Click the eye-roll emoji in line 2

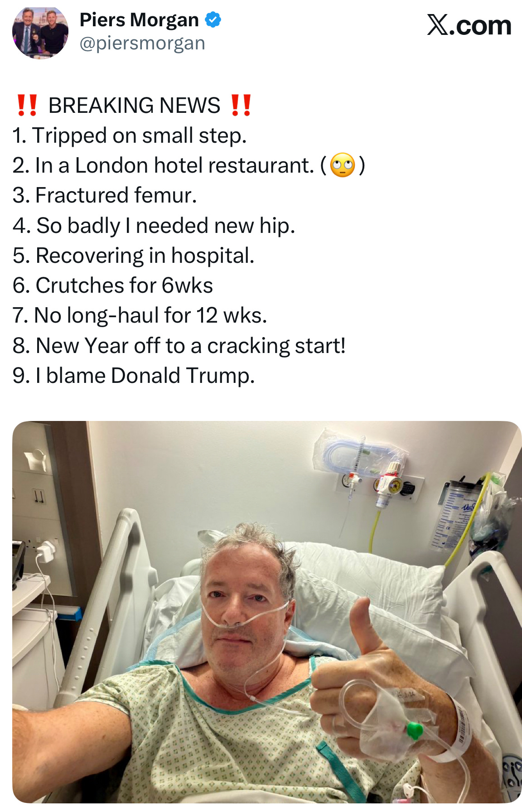pos(343,165)
